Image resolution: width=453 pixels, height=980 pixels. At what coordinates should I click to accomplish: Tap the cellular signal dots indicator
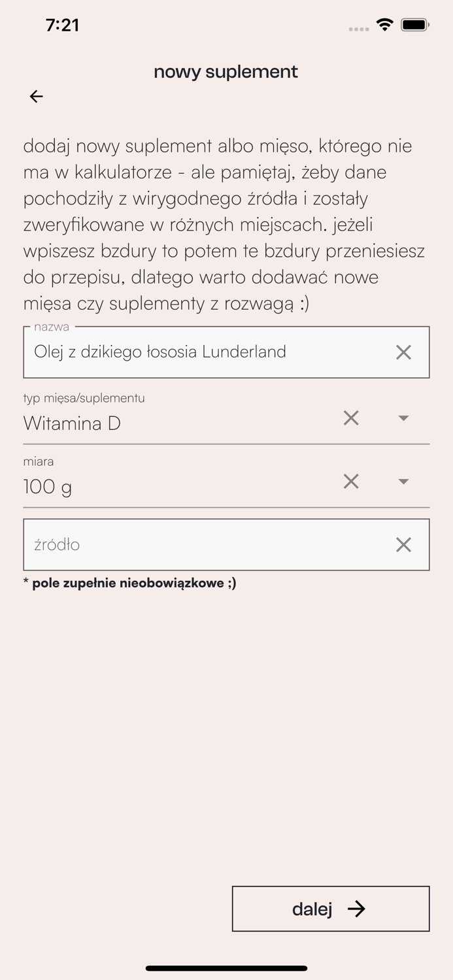(x=358, y=29)
